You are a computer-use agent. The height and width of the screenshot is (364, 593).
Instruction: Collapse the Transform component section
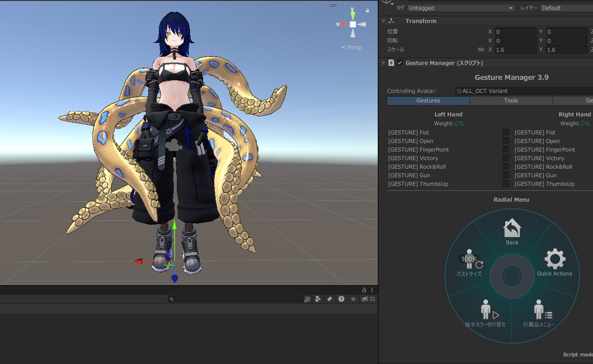[x=384, y=21]
